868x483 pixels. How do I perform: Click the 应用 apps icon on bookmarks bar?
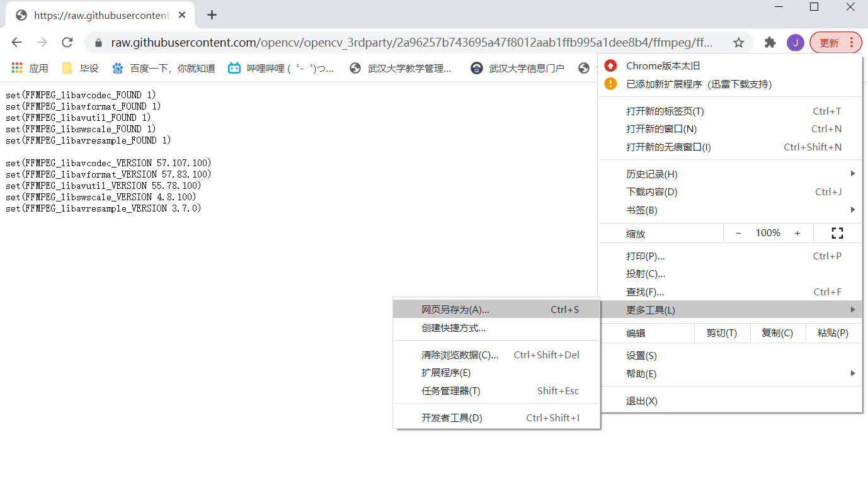[x=17, y=68]
